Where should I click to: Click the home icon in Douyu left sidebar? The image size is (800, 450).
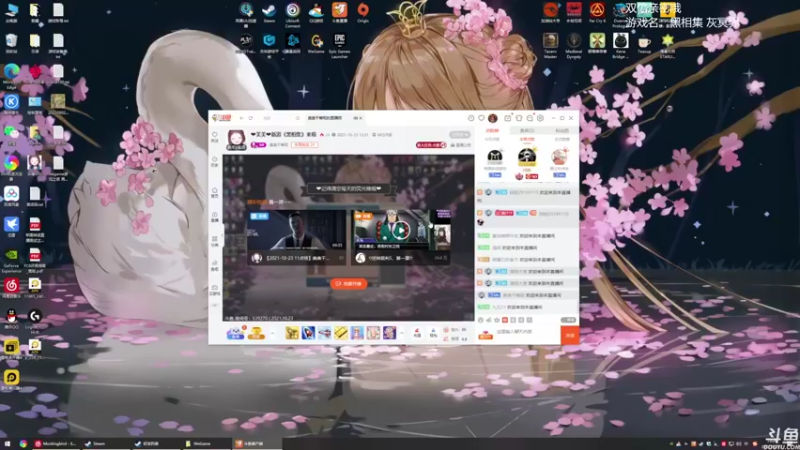[x=215, y=192]
